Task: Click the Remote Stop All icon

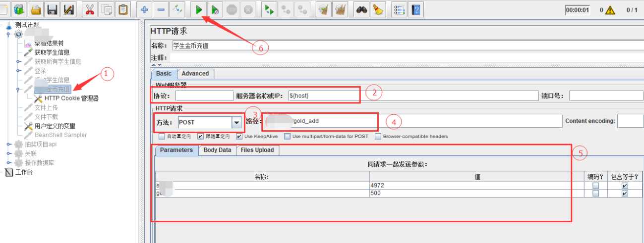Action: [286, 9]
